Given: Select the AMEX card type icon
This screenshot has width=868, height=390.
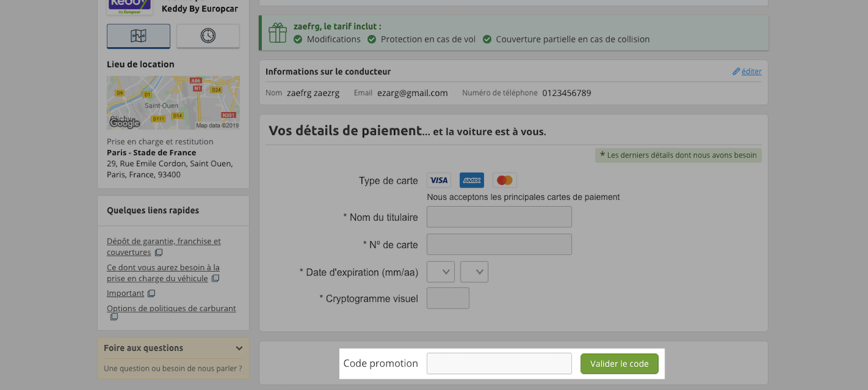Looking at the screenshot, I should (x=471, y=180).
